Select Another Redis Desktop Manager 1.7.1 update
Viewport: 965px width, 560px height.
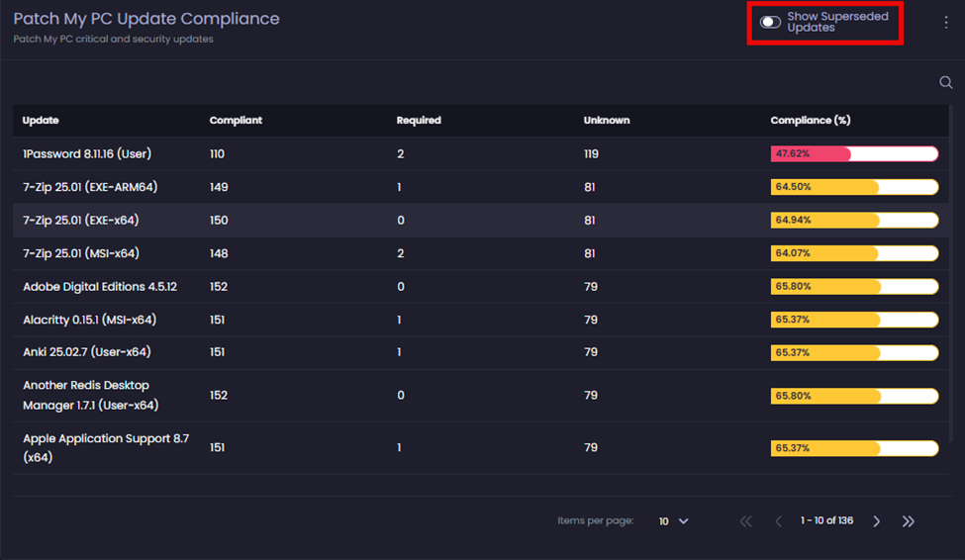coord(90,395)
